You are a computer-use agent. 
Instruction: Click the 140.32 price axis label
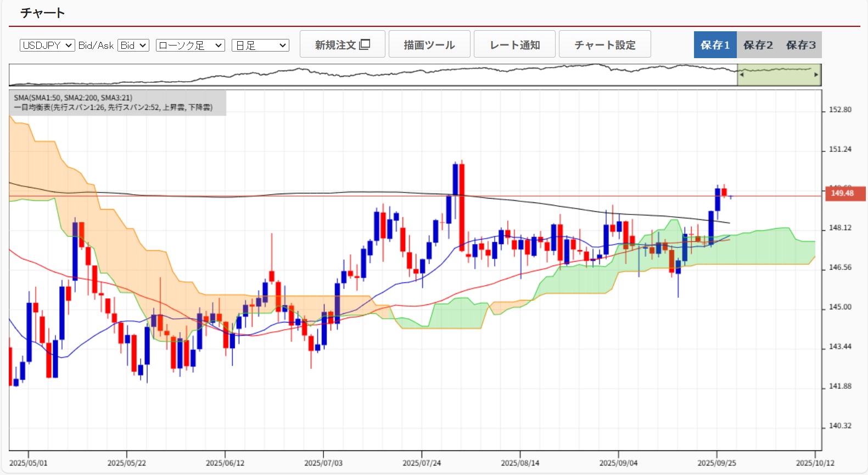coord(840,426)
